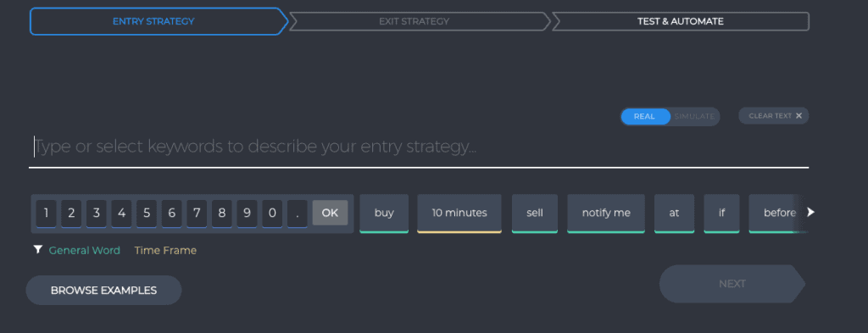The width and height of the screenshot is (868, 333).
Task: Select the 'if' keyword chip
Action: (x=722, y=213)
